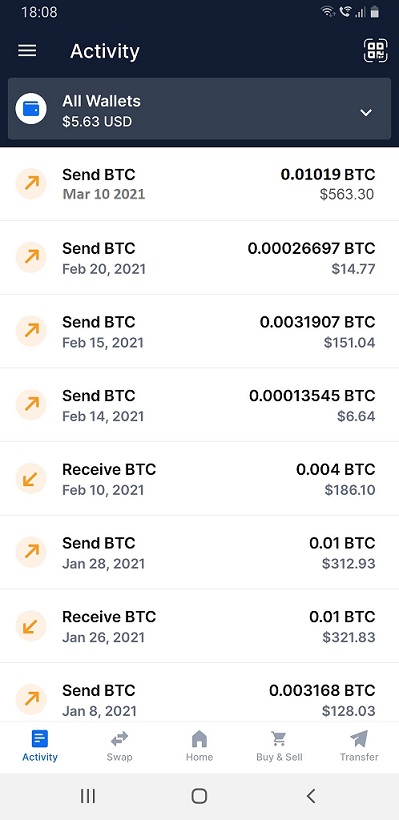
Task: Tap the Android recent apps button
Action: click(x=88, y=796)
